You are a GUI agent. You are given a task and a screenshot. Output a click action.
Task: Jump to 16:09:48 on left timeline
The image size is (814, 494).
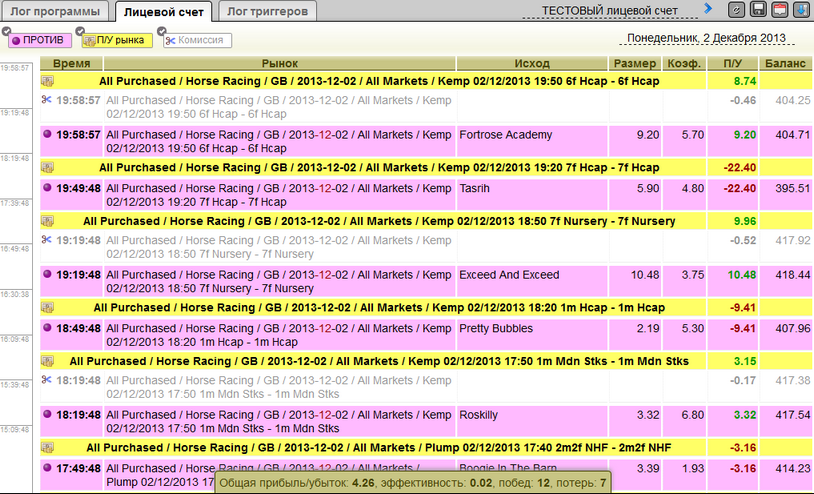tap(15, 339)
